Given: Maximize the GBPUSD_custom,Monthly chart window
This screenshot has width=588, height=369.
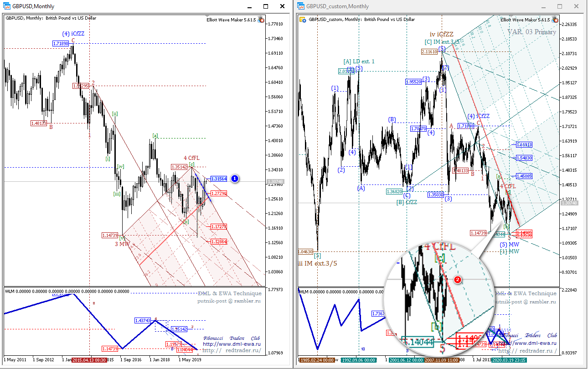Looking at the screenshot, I should (x=560, y=6).
